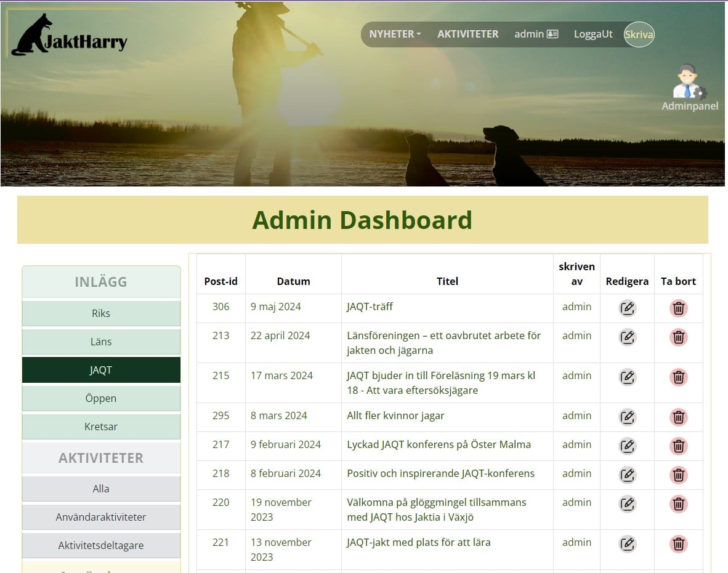Edit post 215 via pencil icon
The height and width of the screenshot is (573, 728).
pyautogui.click(x=627, y=377)
